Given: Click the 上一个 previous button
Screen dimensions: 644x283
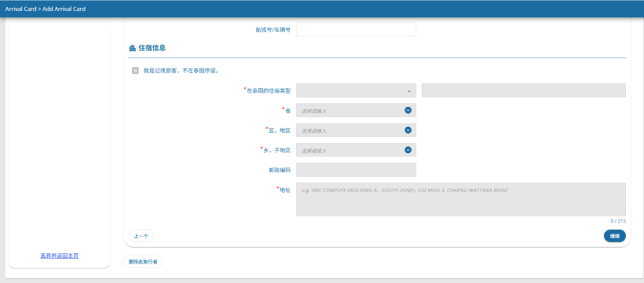Looking at the screenshot, I should [141, 236].
